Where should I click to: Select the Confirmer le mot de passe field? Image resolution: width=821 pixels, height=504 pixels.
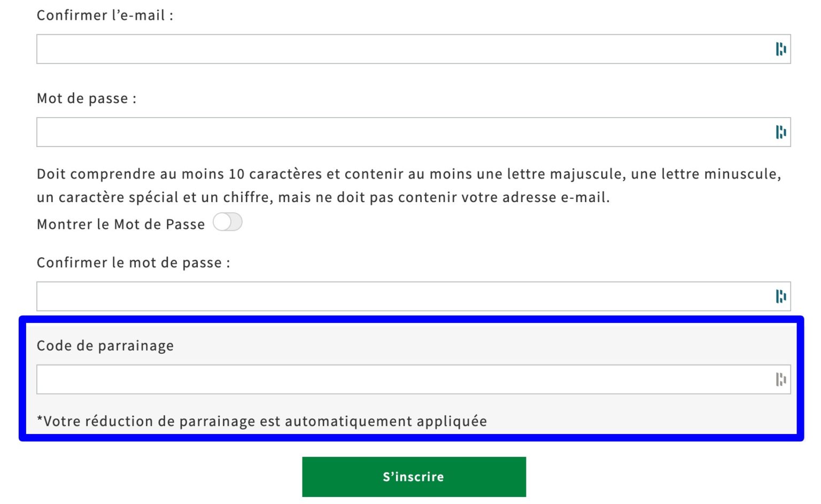[x=374, y=296]
